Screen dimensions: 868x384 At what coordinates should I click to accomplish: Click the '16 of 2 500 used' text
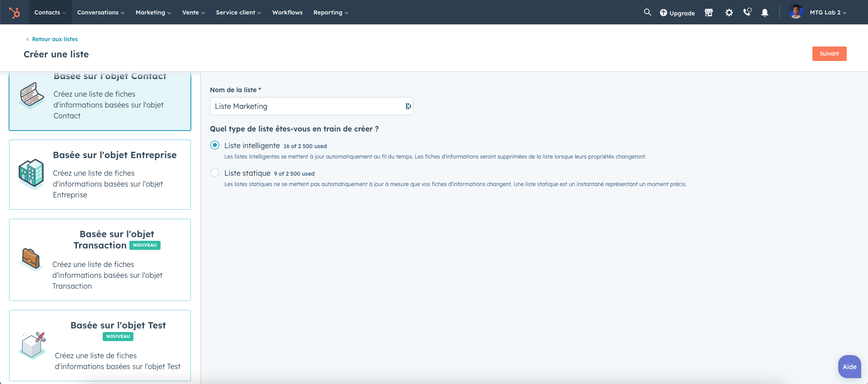[x=305, y=146]
